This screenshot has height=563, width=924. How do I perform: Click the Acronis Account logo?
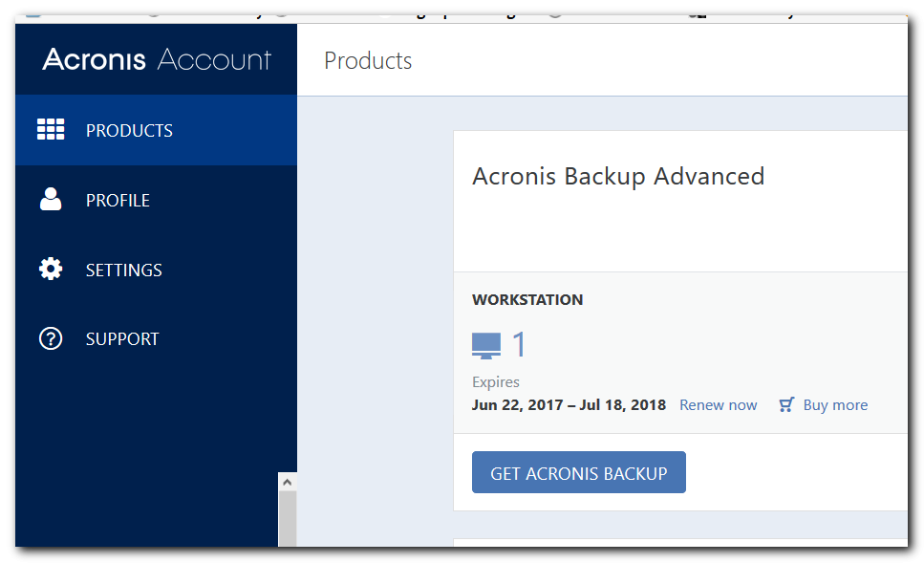click(155, 59)
